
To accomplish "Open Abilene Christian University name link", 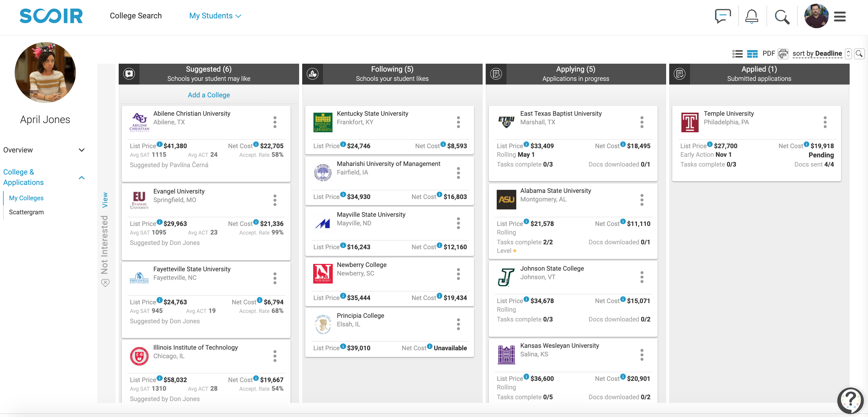I will [x=192, y=114].
